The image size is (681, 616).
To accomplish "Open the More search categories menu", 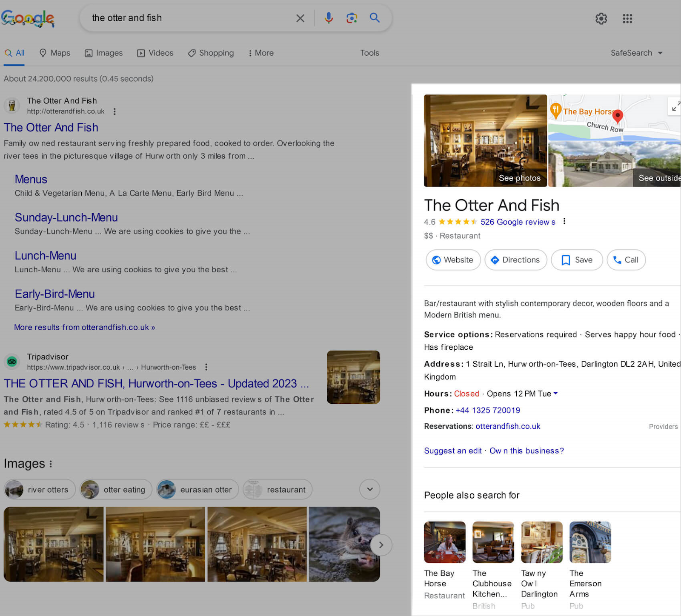I will [260, 53].
